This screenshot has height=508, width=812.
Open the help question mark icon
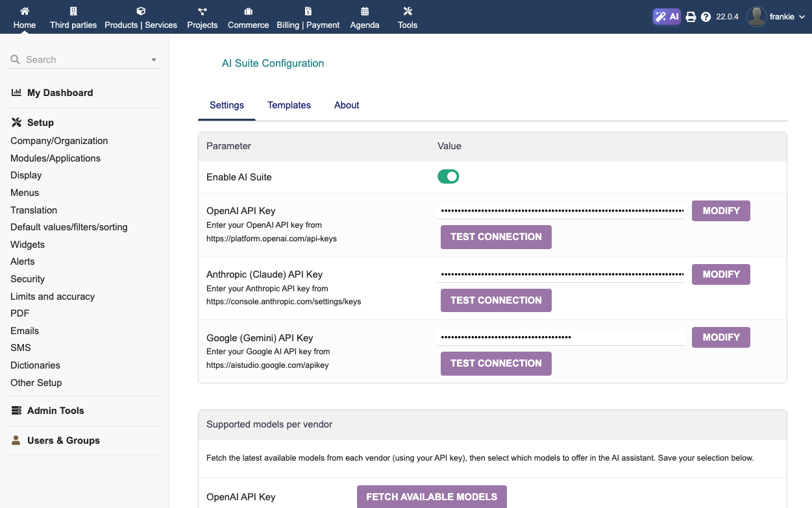[706, 17]
